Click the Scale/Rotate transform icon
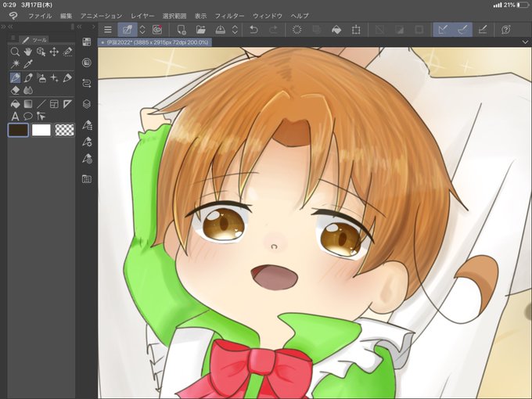This screenshot has height=399, width=532. (x=356, y=30)
